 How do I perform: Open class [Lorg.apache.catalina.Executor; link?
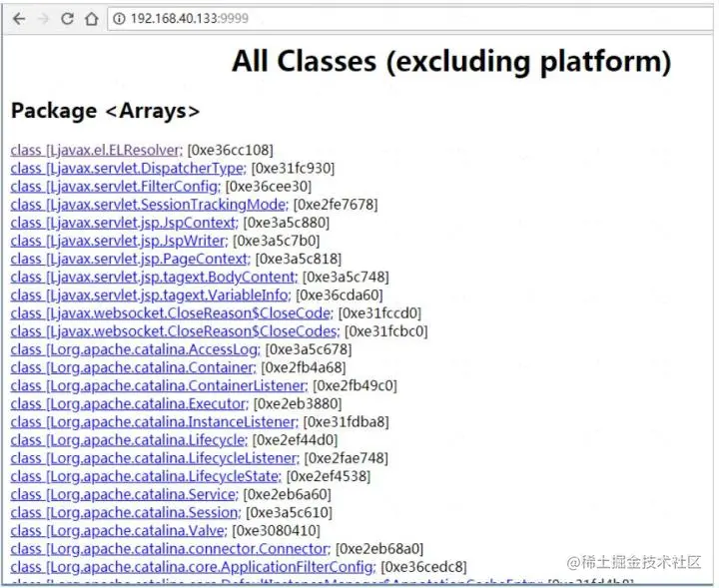(x=129, y=403)
